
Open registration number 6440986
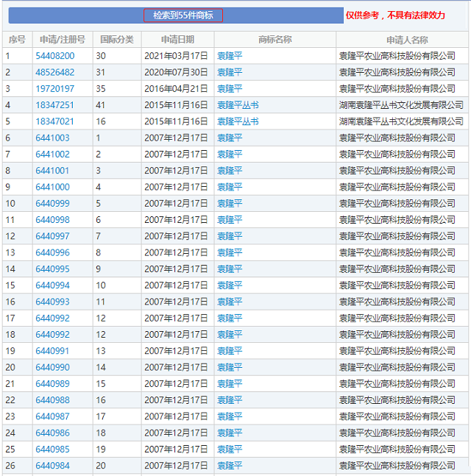pyautogui.click(x=52, y=433)
